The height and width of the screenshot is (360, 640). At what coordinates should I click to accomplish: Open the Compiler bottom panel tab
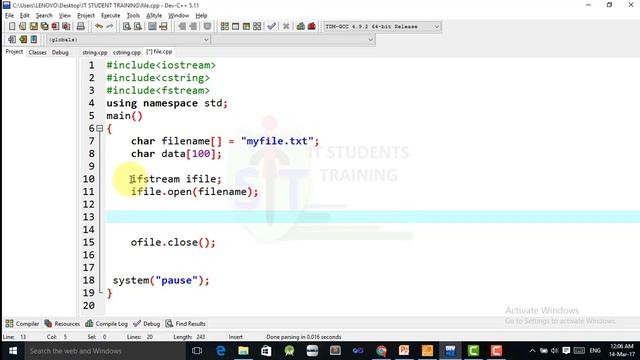click(22, 324)
